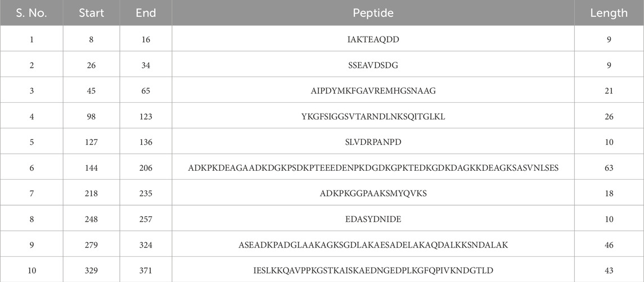Image resolution: width=644 pixels, height=282 pixels.
Task: Click peptide beginning with ASEADKPADGLAAK
Action: click(x=373, y=245)
